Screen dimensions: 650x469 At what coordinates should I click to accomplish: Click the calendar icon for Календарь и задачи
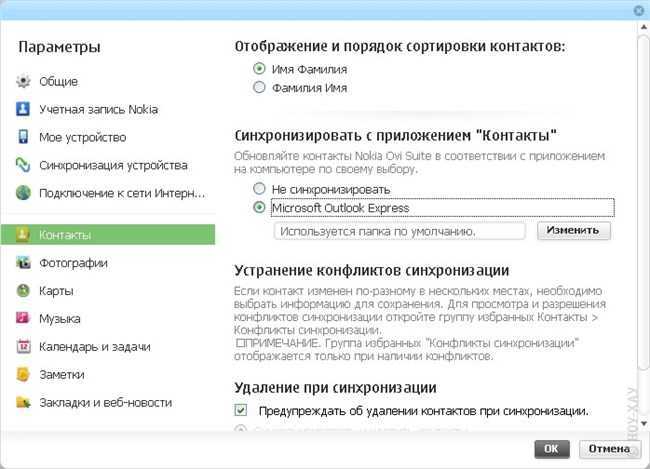pos(23,346)
